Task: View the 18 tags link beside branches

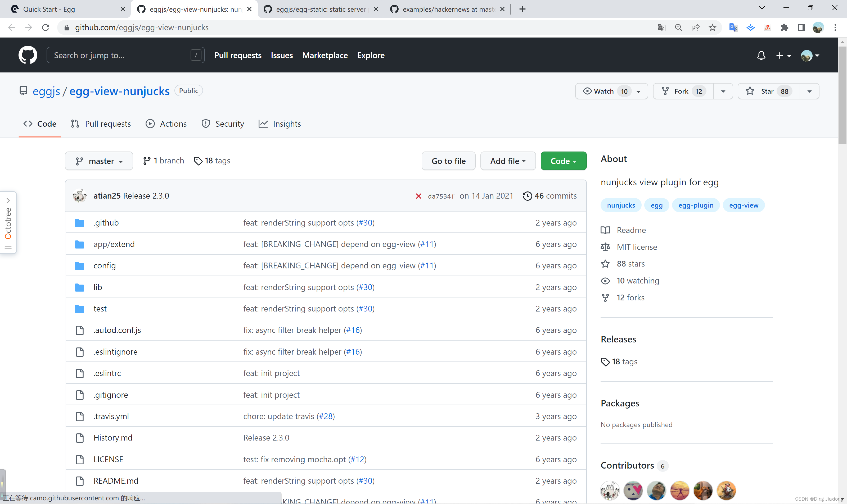Action: point(212,161)
